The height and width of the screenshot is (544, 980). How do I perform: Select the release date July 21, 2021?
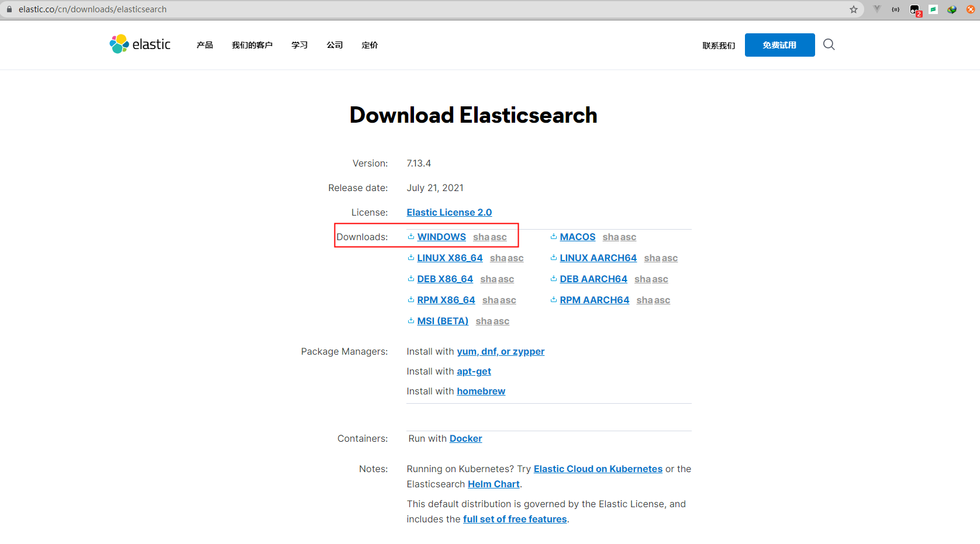click(x=435, y=188)
